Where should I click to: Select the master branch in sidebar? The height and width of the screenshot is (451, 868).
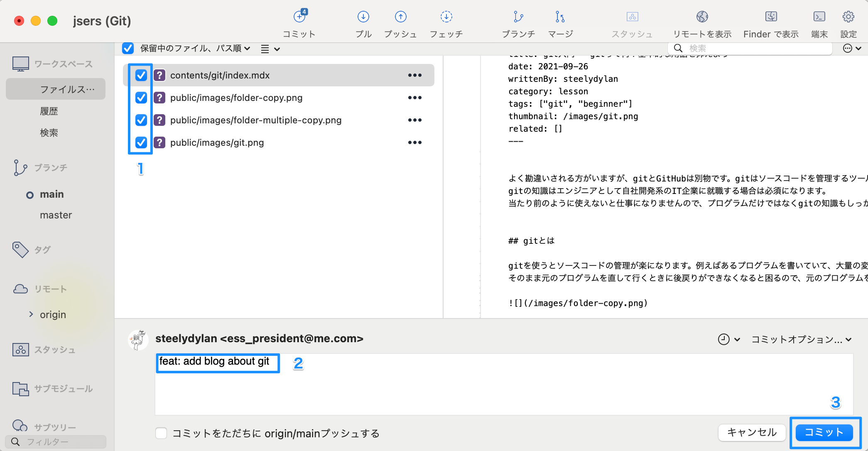(56, 215)
